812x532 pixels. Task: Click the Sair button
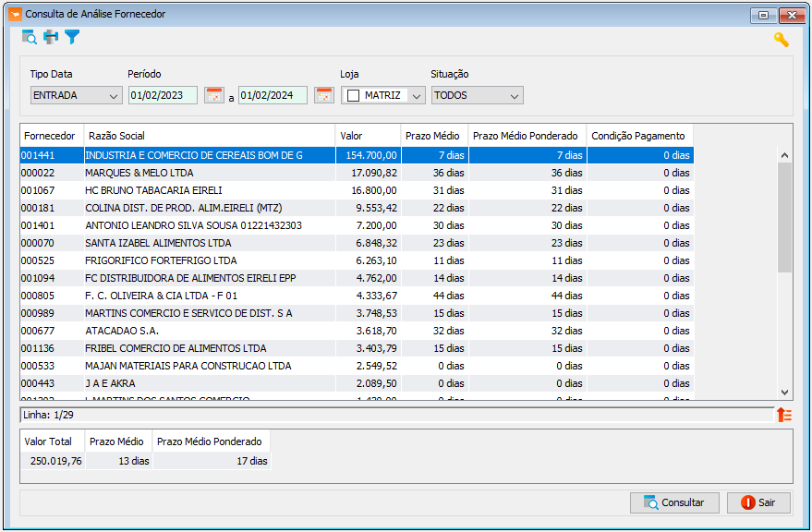(x=758, y=502)
